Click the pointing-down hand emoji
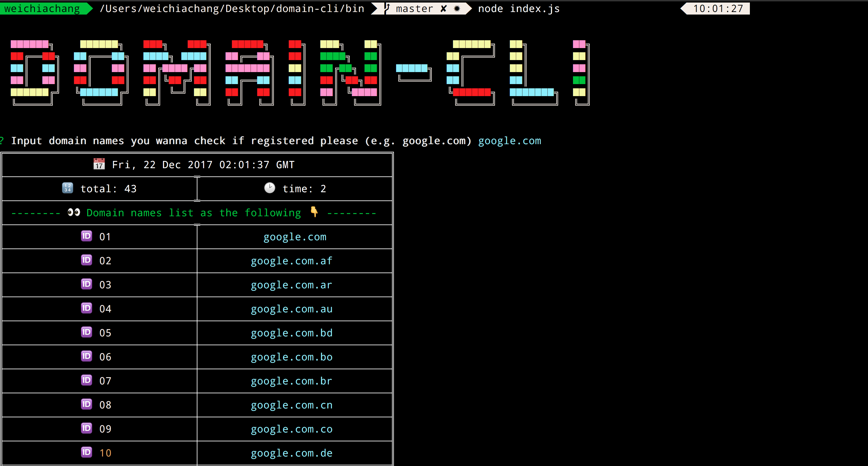 314,212
